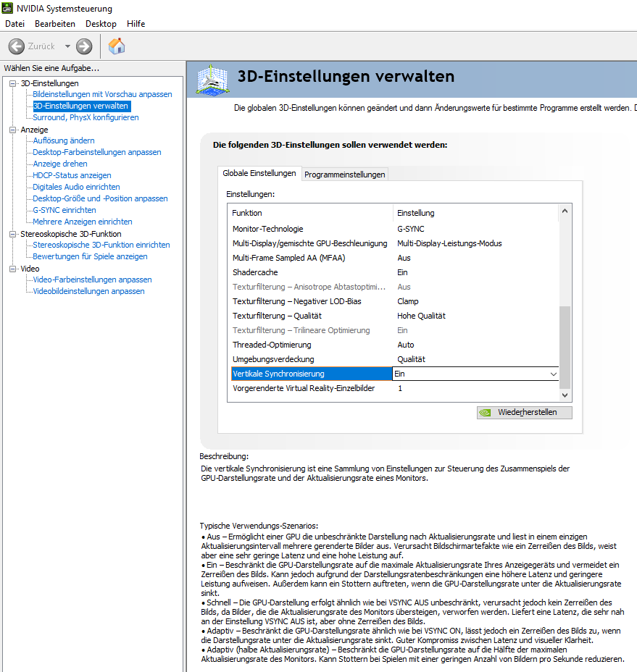Collapse the 3D-Einstellungen tree node

click(x=13, y=83)
